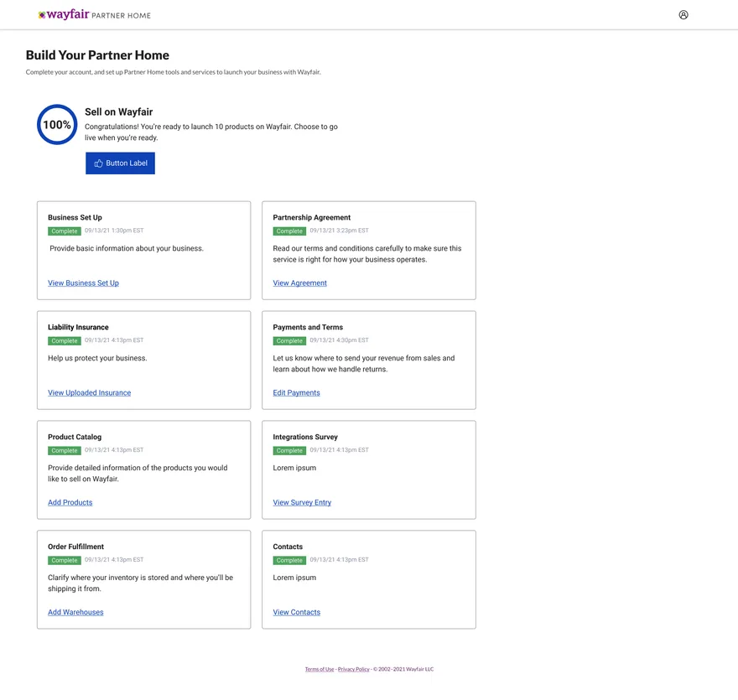Viewport: 738px width, 700px height.
Task: Click timestamp 09/13/21 3:23pm EST
Action: [340, 231]
